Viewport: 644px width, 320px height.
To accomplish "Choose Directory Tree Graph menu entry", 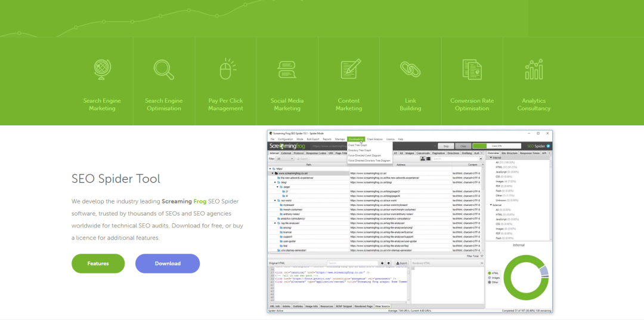I will click(x=360, y=150).
